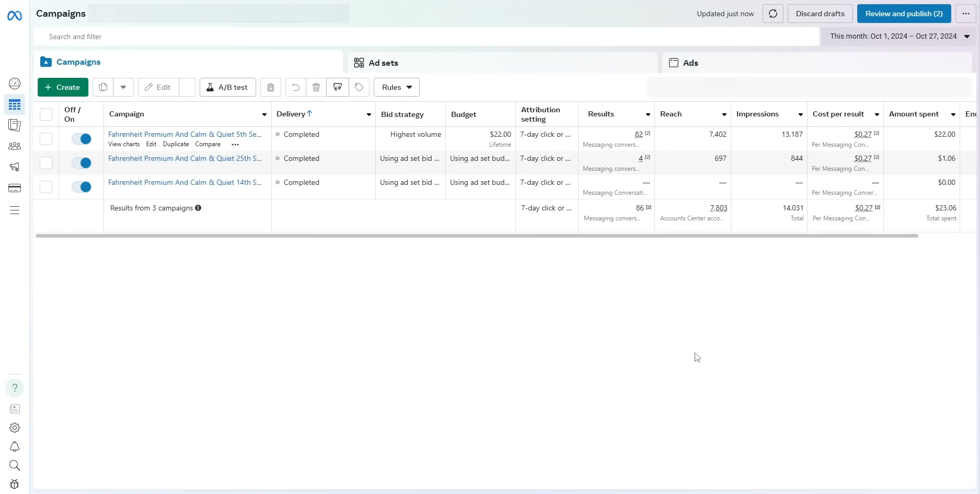This screenshot has height=494, width=980.
Task: Click the trash delete icon in toolbar
Action: point(316,87)
